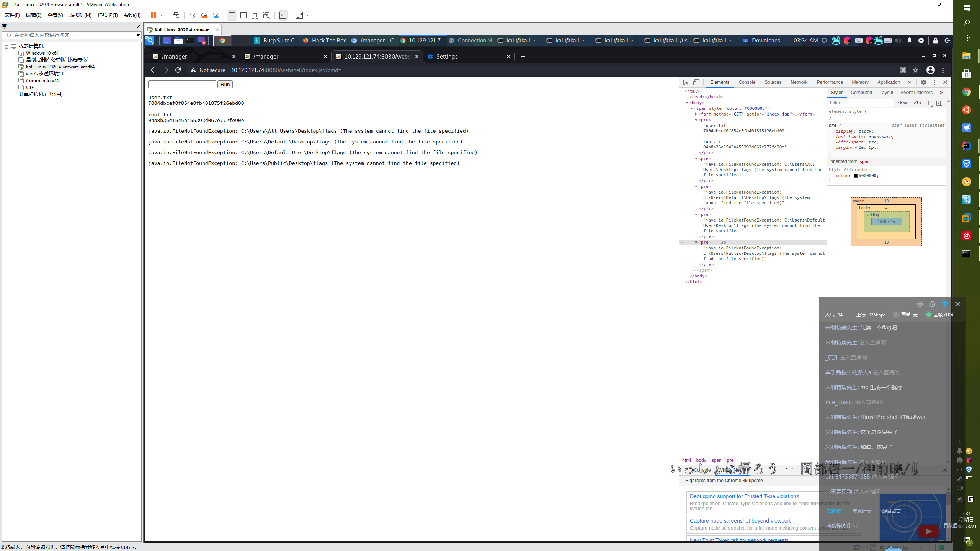This screenshot has width=980, height=551.
Task: Toggle the :hov element state panel
Action: click(x=902, y=103)
